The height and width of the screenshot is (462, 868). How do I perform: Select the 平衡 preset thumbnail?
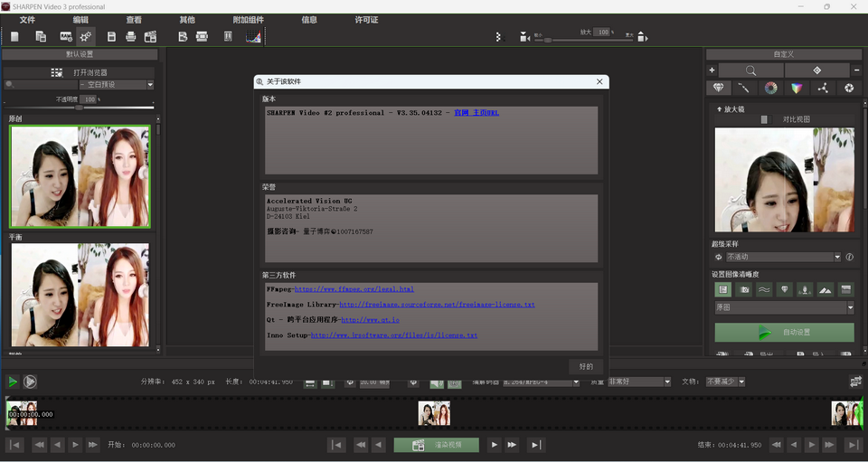click(x=80, y=295)
